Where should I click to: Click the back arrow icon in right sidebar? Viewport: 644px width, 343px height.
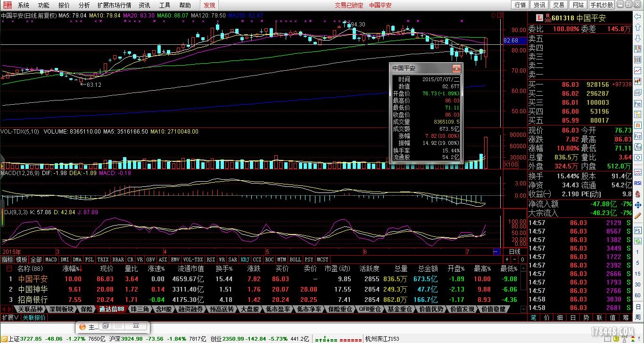pos(637,17)
